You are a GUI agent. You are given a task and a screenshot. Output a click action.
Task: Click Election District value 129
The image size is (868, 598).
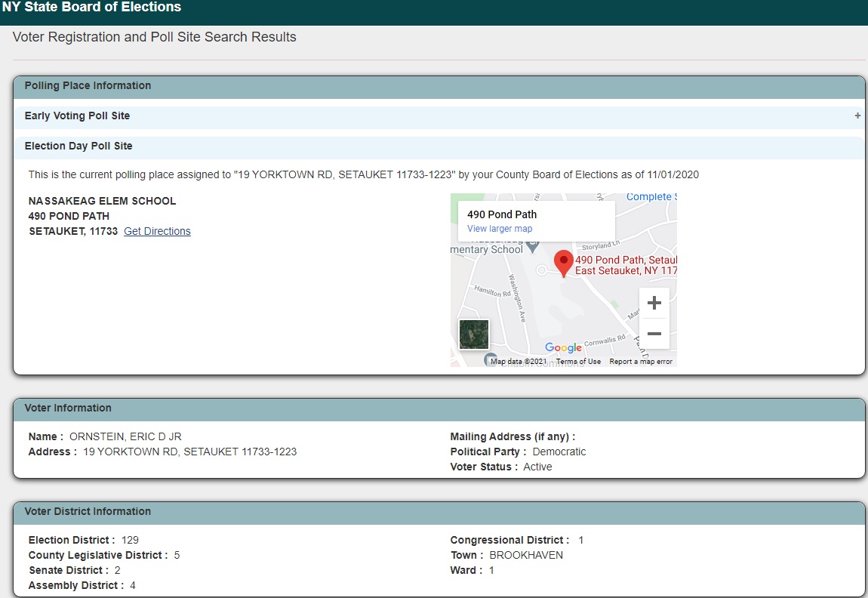(x=130, y=540)
